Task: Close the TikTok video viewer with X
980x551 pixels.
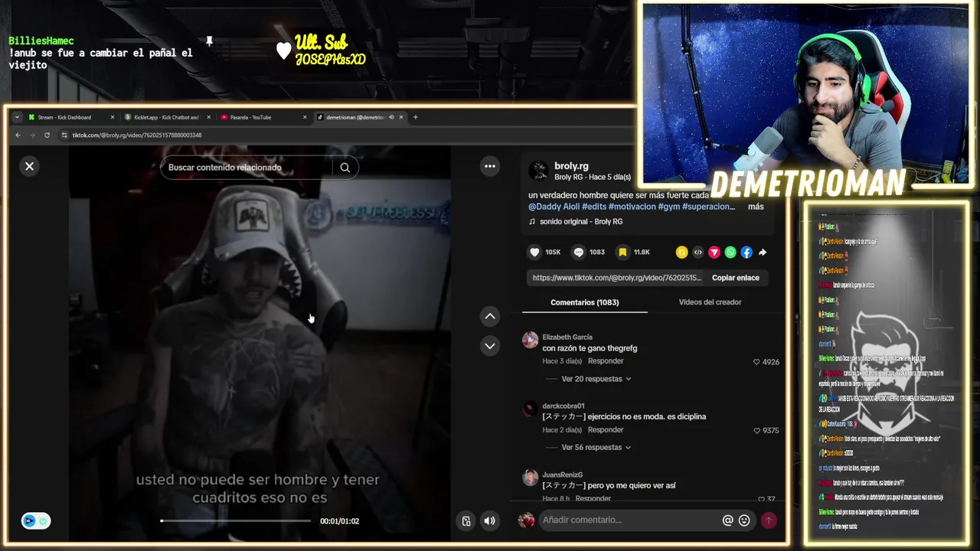Action: tap(29, 166)
